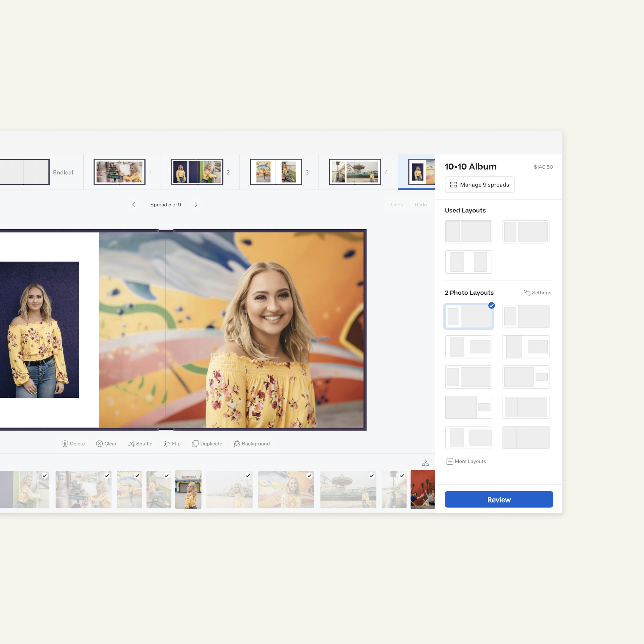The width and height of the screenshot is (644, 644).
Task: Flip the spread layout
Action: 172,444
